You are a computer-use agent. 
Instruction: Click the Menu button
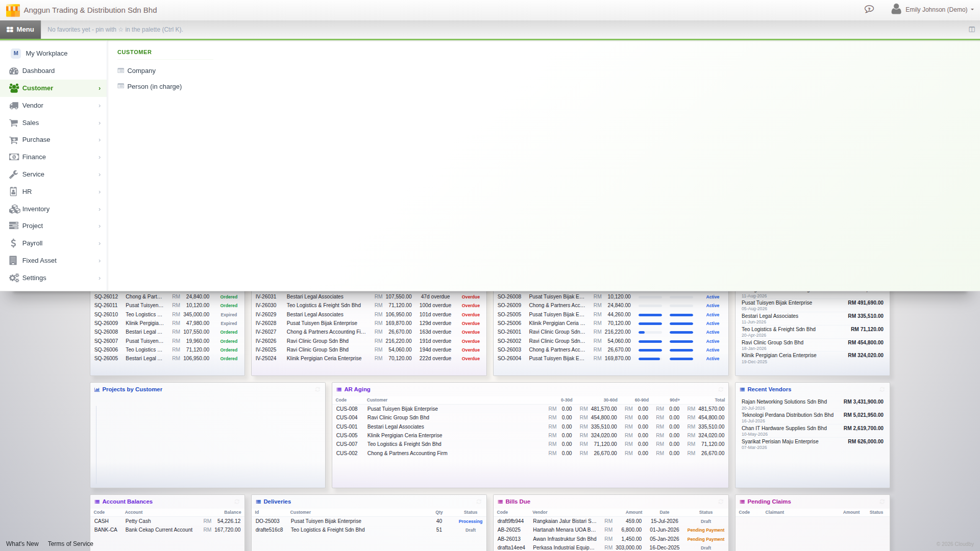pos(20,30)
